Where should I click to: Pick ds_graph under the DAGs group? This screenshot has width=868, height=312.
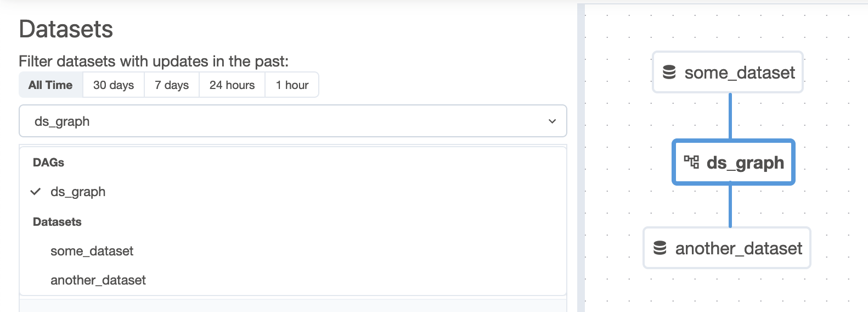[78, 192]
